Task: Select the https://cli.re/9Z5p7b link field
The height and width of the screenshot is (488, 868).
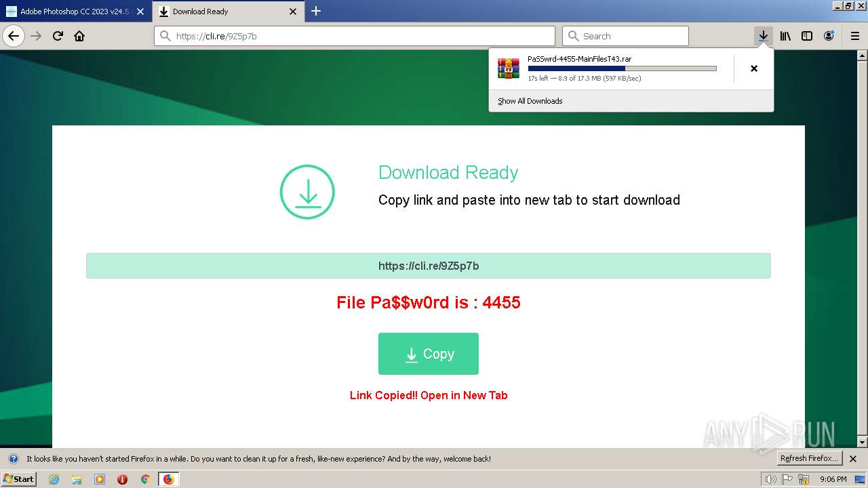Action: click(429, 266)
